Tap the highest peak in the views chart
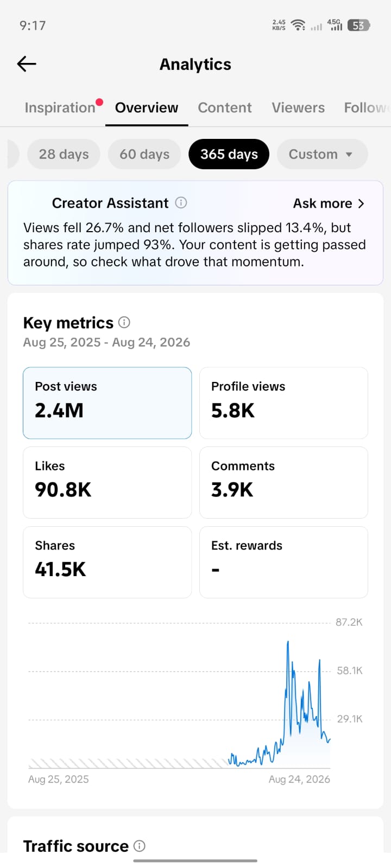The image size is (391, 868). point(288,643)
